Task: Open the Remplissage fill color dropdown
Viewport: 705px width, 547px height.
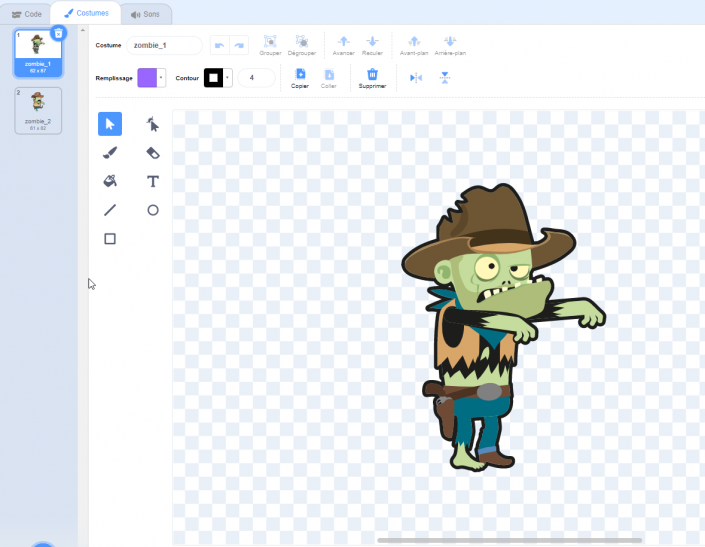Action: pyautogui.click(x=161, y=78)
